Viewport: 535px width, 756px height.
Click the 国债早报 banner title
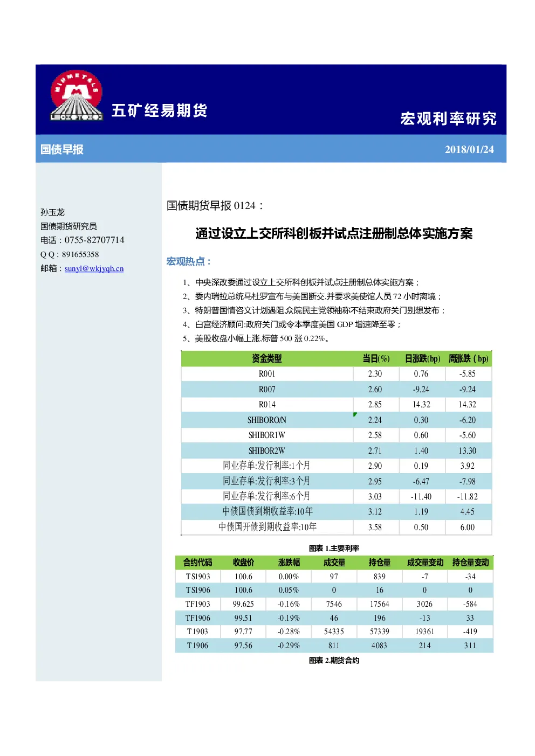[x=62, y=149]
